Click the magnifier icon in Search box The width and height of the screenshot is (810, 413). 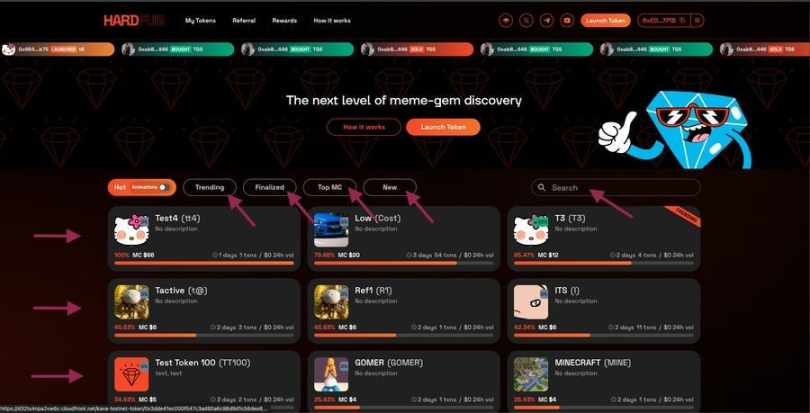541,188
